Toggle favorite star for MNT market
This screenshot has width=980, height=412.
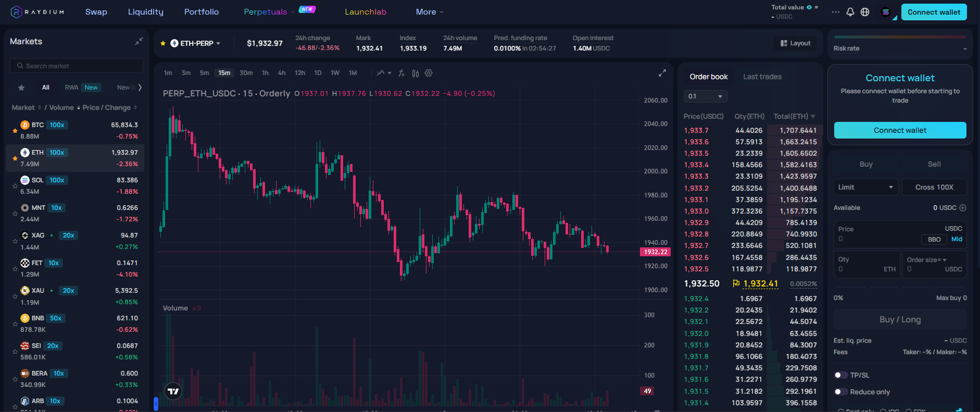coord(15,214)
